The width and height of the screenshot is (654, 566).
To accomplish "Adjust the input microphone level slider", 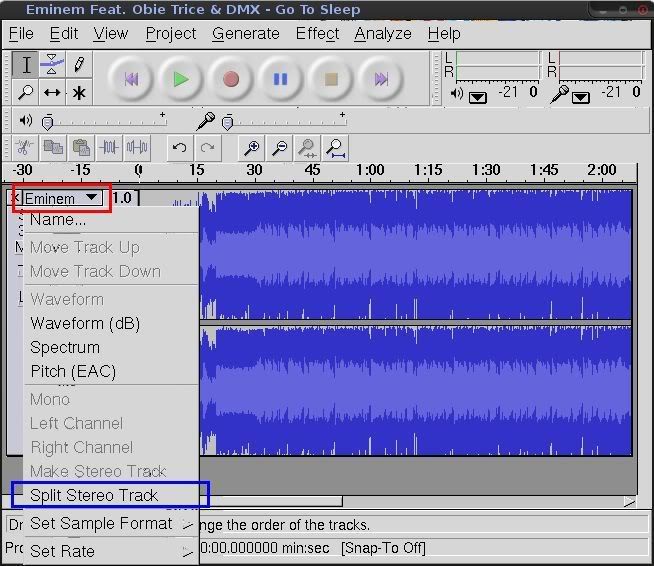I will (227, 123).
